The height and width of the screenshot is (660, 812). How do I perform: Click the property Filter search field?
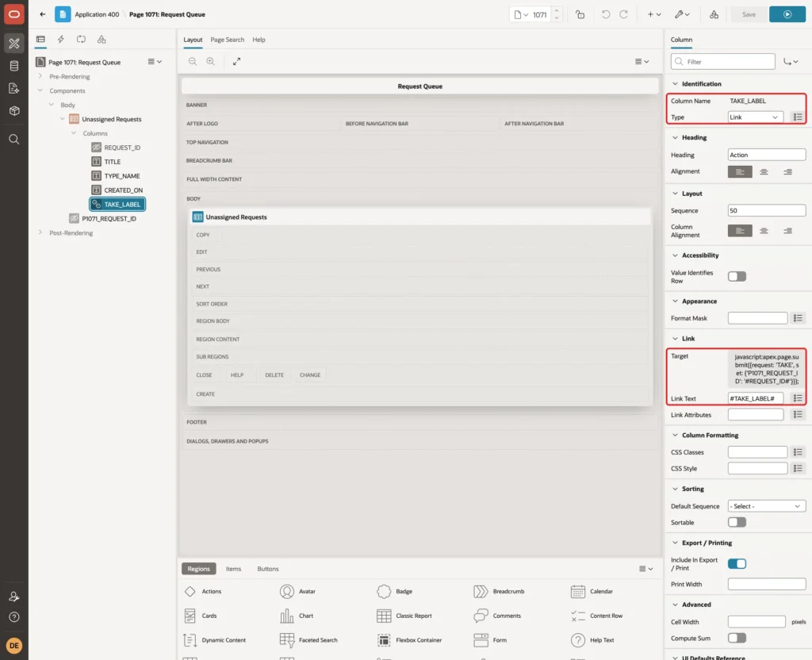[x=723, y=62]
